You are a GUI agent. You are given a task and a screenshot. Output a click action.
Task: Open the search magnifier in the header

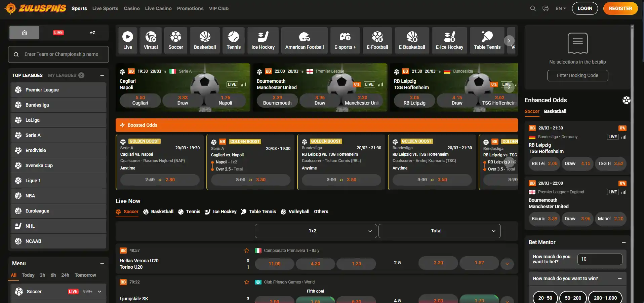[533, 8]
